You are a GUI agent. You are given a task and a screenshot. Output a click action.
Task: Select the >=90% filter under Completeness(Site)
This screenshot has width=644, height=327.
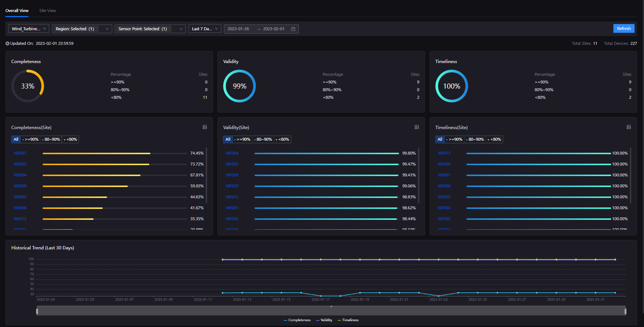pos(31,139)
